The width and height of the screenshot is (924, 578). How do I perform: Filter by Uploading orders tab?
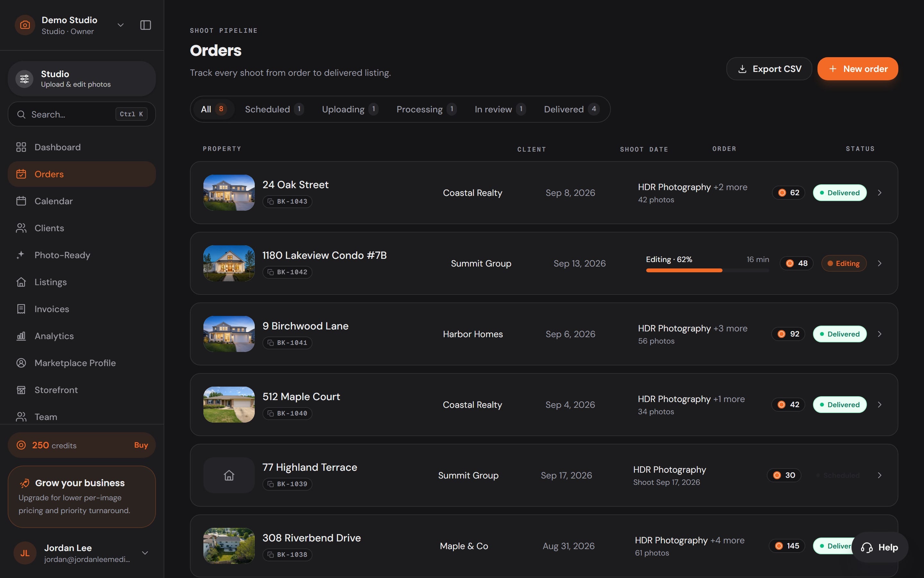tap(350, 109)
